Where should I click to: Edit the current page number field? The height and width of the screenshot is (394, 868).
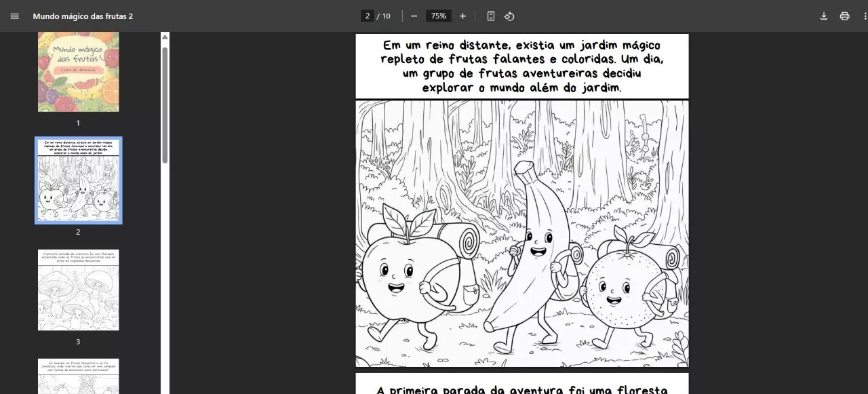click(x=368, y=16)
